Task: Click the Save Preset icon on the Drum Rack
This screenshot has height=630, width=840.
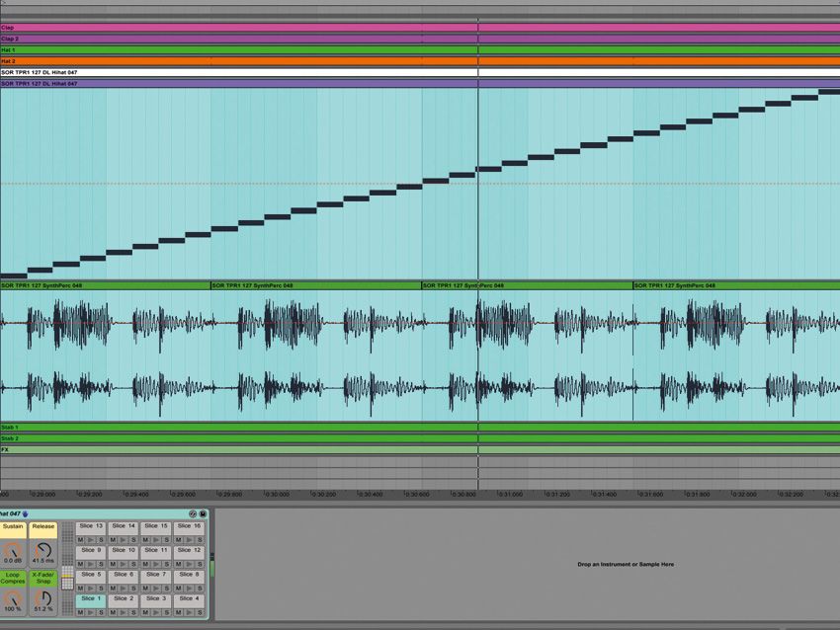Action: (x=203, y=513)
